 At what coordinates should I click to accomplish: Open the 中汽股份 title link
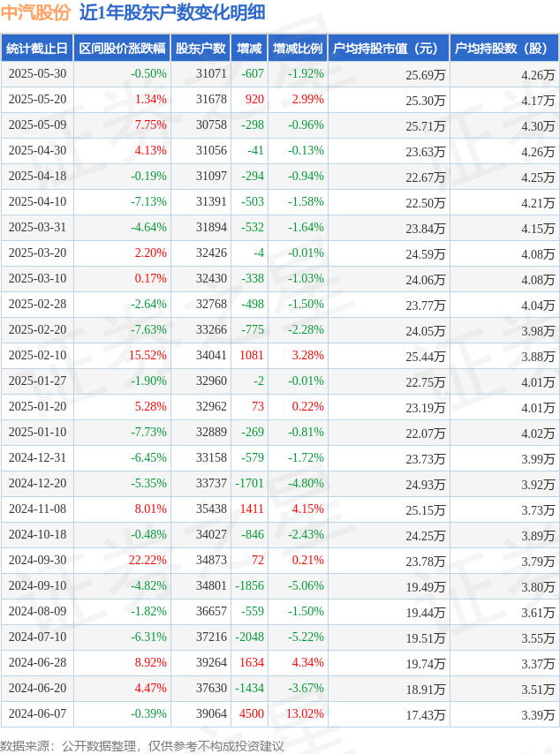coord(36,12)
